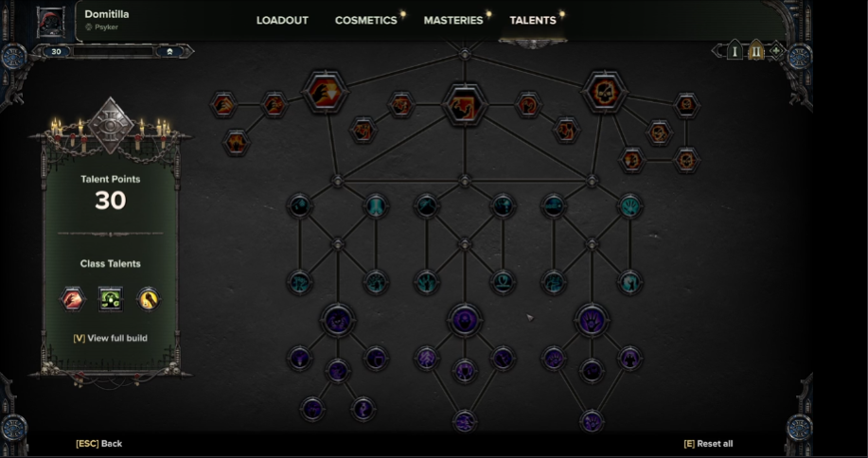Select the teal open-hand talent node
Image resolution: width=868 pixels, height=458 pixels.
[x=630, y=206]
